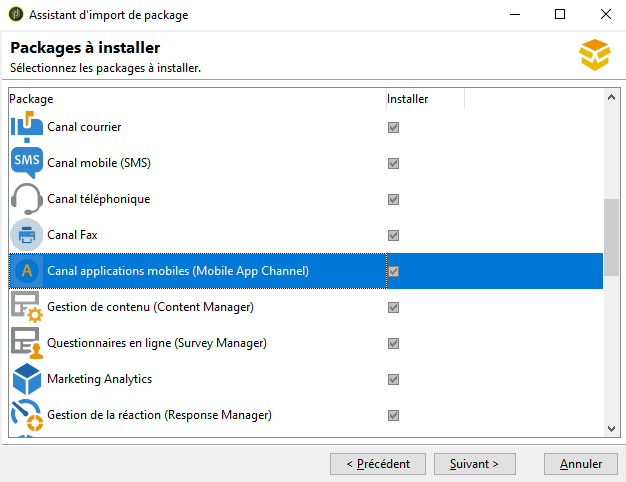Viewport: 626px width, 482px height.
Task: Toggle the Canal courrier install checkbox
Action: pyautogui.click(x=394, y=127)
